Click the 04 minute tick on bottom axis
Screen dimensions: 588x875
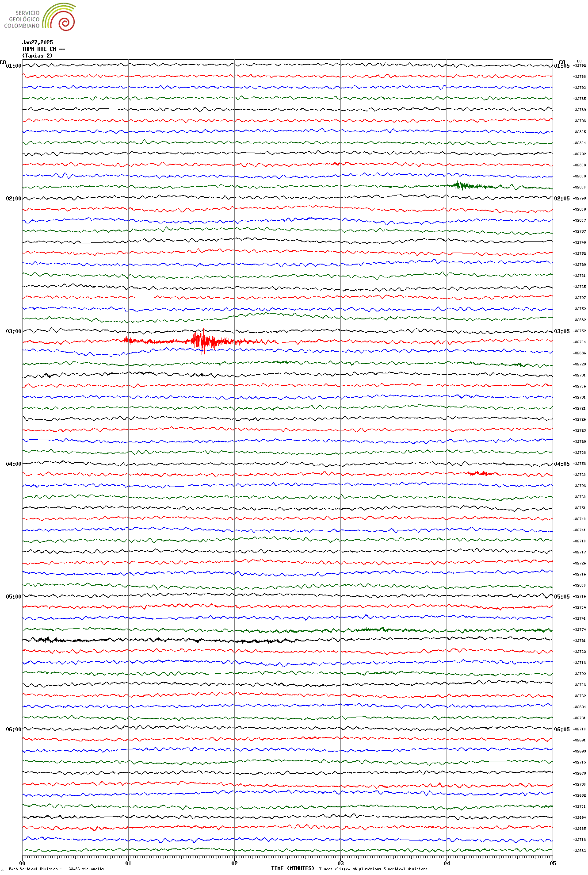[x=447, y=863]
